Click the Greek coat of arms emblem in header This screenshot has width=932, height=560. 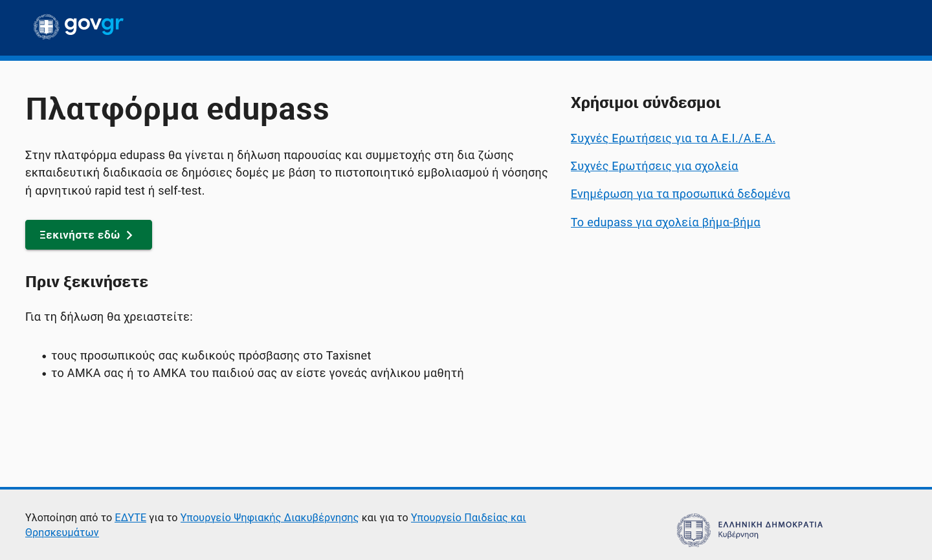[46, 27]
